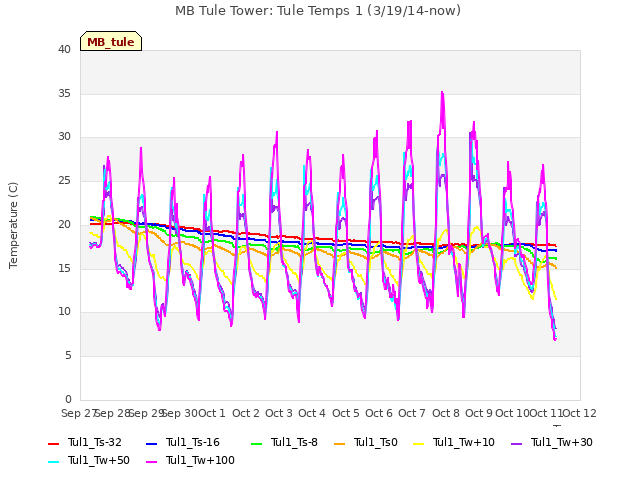Click the red Tul1_Ts-32 legend swatch
Image resolution: width=640 pixels, height=480 pixels.
pos(53,443)
